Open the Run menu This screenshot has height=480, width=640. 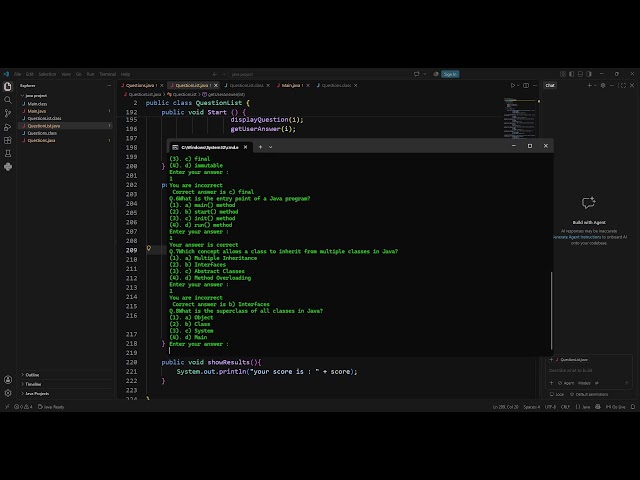(91, 74)
